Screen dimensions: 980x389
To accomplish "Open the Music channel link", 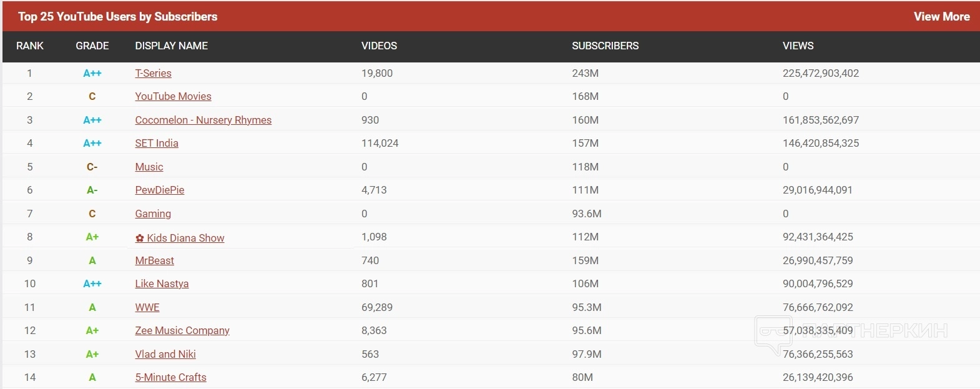I will point(149,167).
